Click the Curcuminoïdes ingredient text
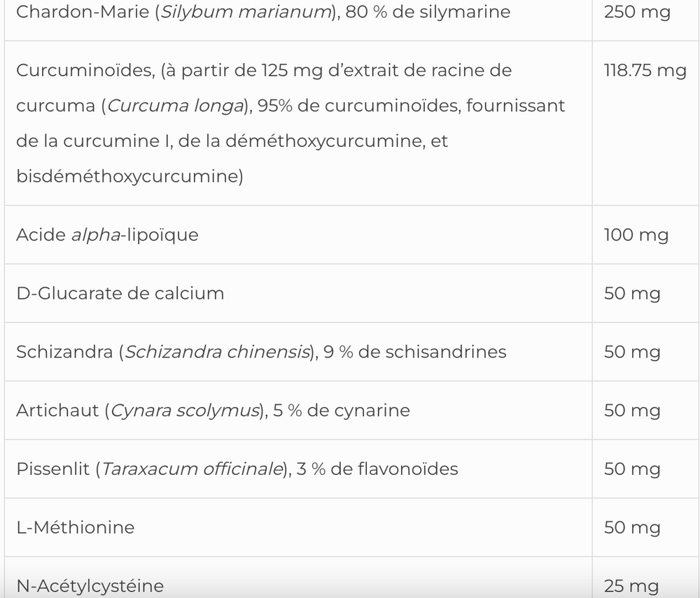The height and width of the screenshot is (598, 700). [77, 71]
